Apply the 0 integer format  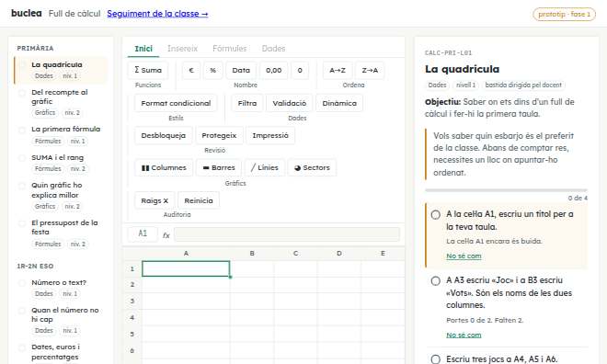300,70
